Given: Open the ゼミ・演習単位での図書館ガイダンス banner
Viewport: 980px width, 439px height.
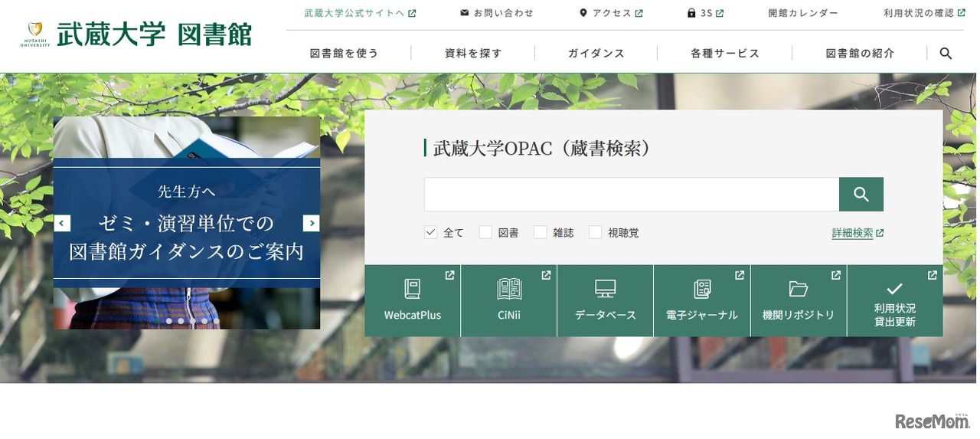Looking at the screenshot, I should coord(187,223).
